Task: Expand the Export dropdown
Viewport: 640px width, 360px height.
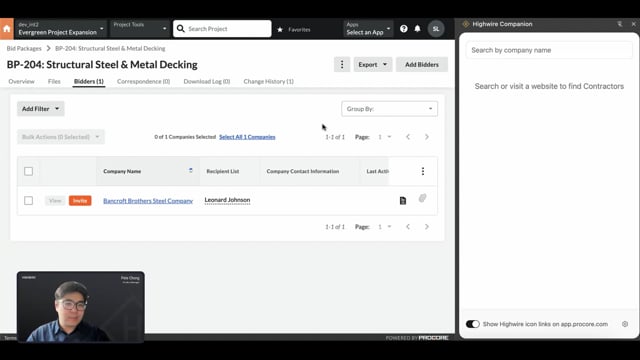Action: (373, 64)
